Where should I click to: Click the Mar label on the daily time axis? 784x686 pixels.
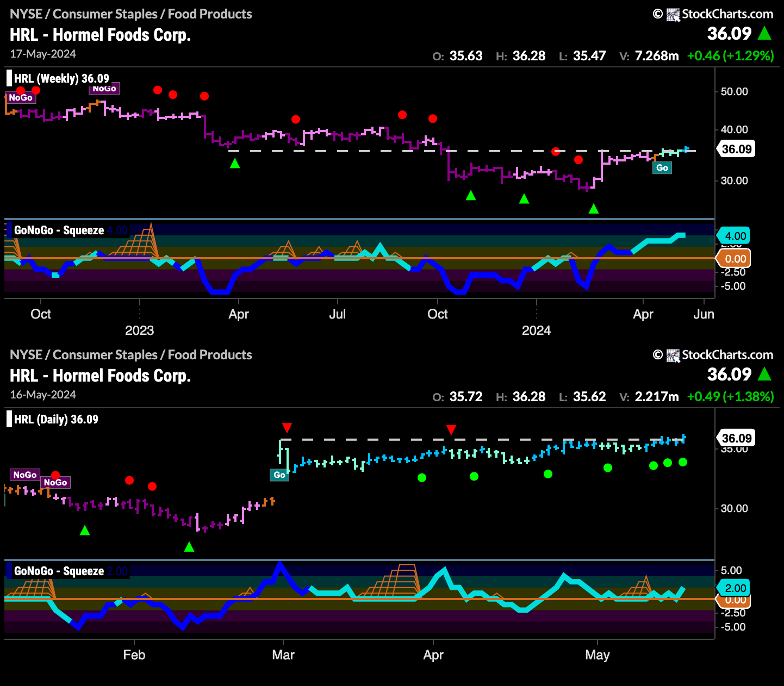click(283, 655)
